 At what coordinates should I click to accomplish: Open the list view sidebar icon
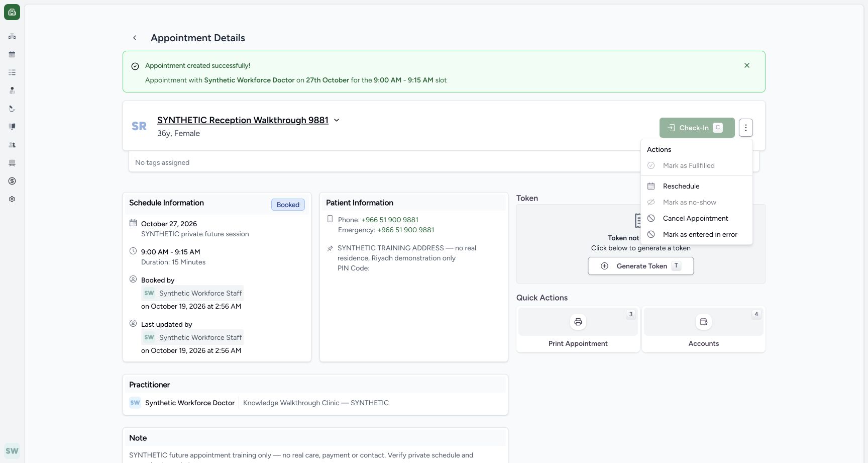(12, 72)
